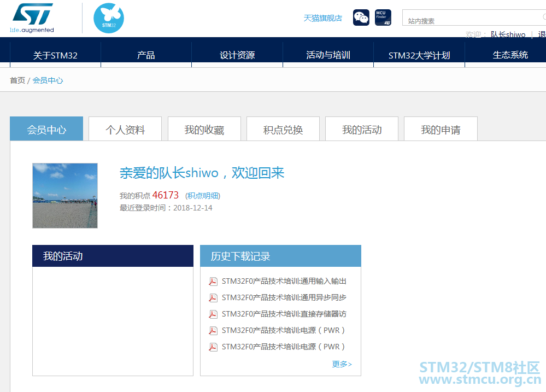
Task: Open the WeChat icon in the header
Action: [x=361, y=17]
